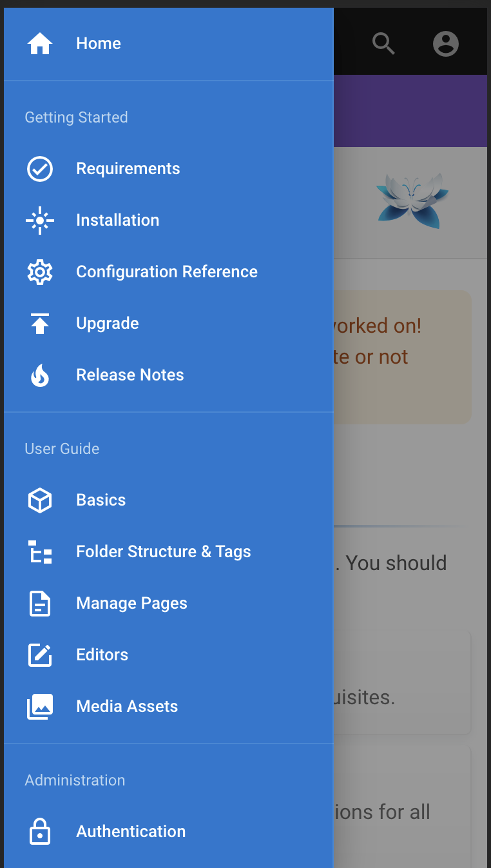The height and width of the screenshot is (868, 491).
Task: Open the Upgrade link
Action: click(x=107, y=323)
